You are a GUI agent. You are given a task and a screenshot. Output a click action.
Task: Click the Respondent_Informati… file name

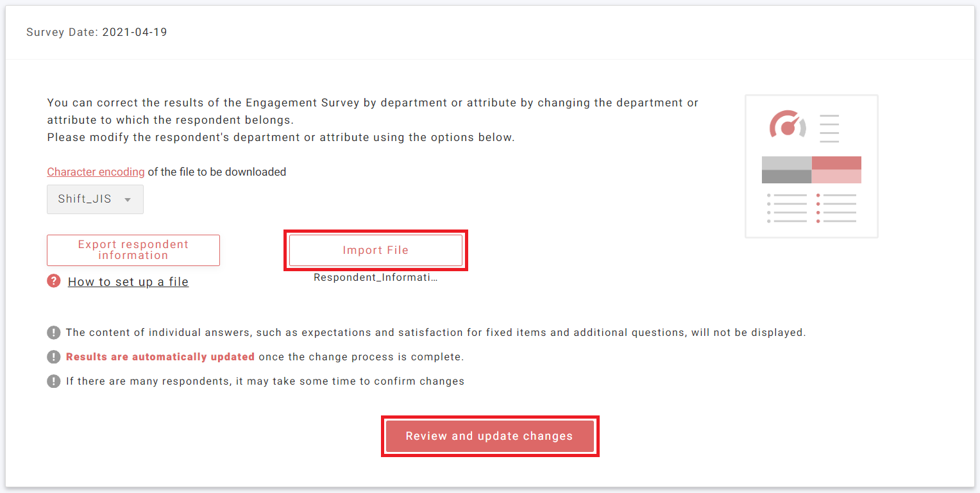coord(375,278)
